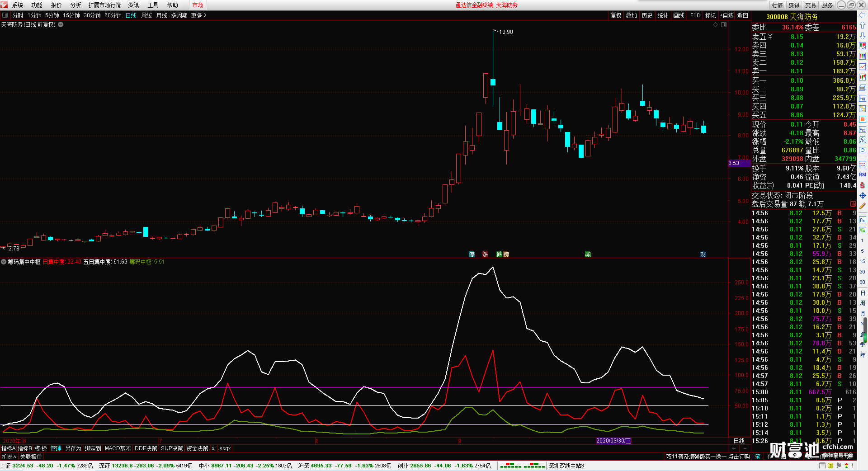Viewport: 868px width, 471px height.
Task: Click the blue down arrow sidebar icon
Action: click(x=863, y=36)
